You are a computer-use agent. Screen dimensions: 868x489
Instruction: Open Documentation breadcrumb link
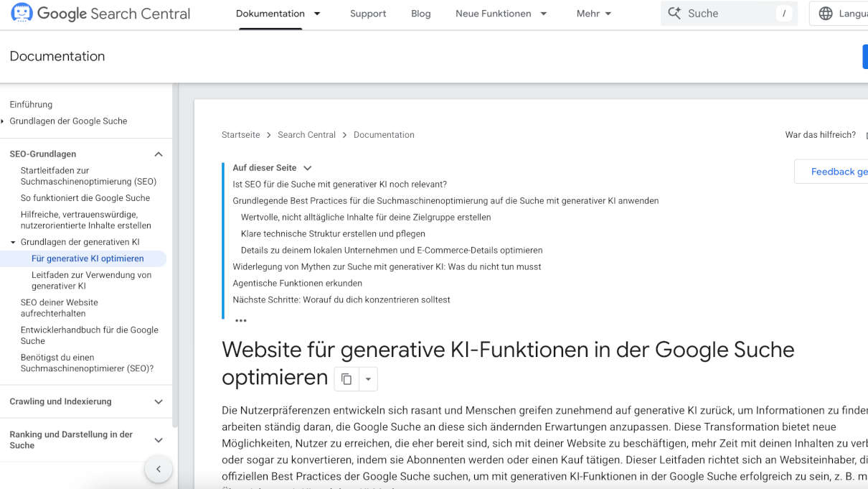pos(384,135)
